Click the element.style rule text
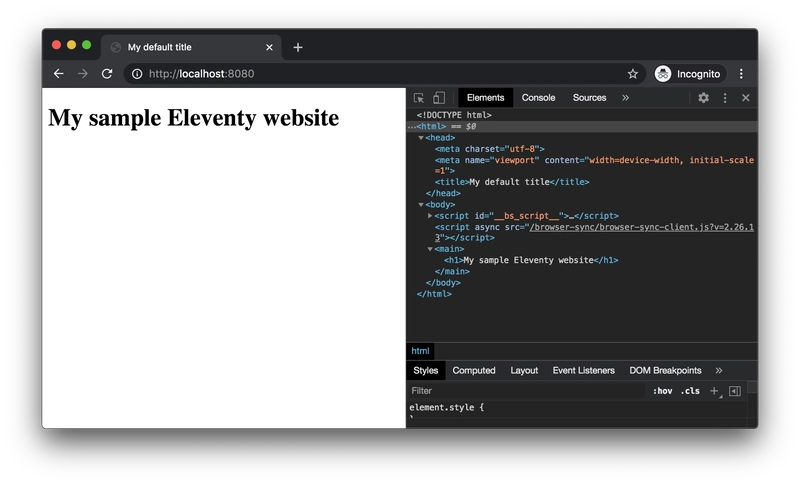Image resolution: width=800 pixels, height=484 pixels. [446, 407]
